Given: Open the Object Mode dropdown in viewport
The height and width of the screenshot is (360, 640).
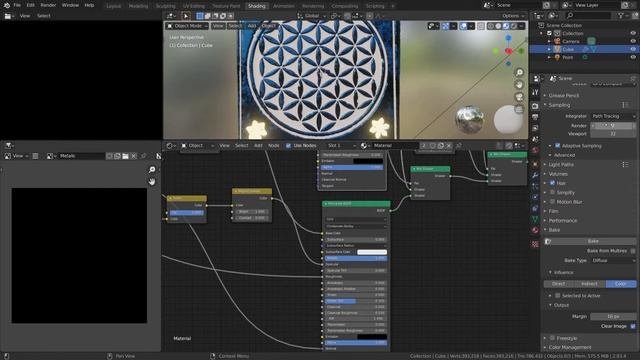Looking at the screenshot, I should point(187,26).
